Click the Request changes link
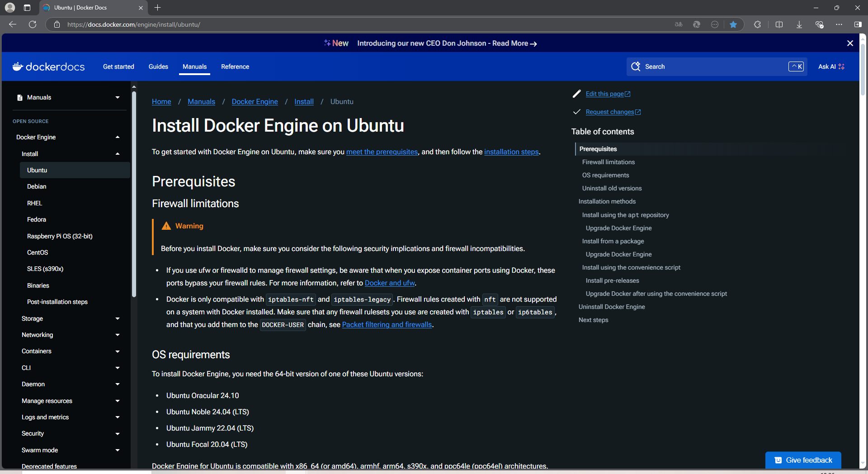The height and width of the screenshot is (474, 868). 613,112
